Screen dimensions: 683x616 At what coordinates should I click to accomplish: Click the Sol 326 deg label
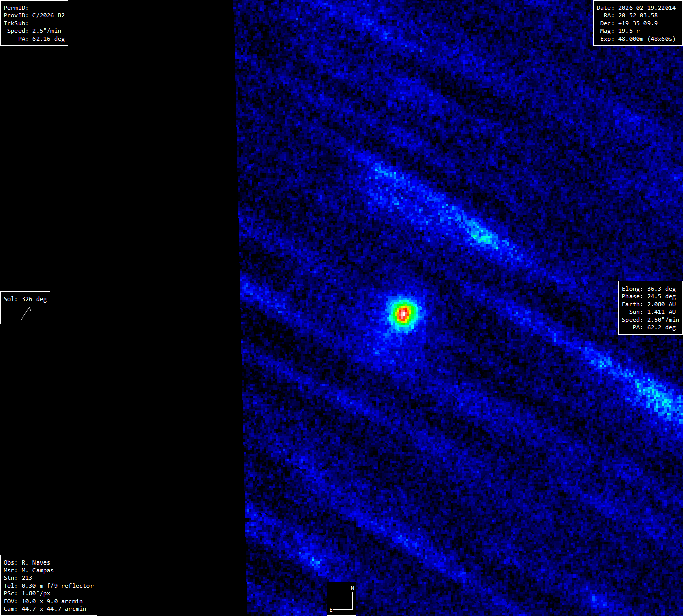25,299
